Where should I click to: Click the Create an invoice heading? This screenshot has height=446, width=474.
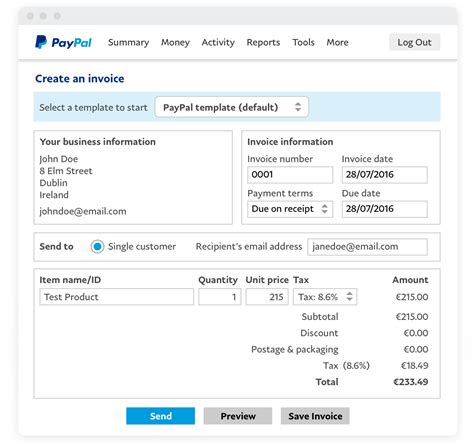coord(80,79)
